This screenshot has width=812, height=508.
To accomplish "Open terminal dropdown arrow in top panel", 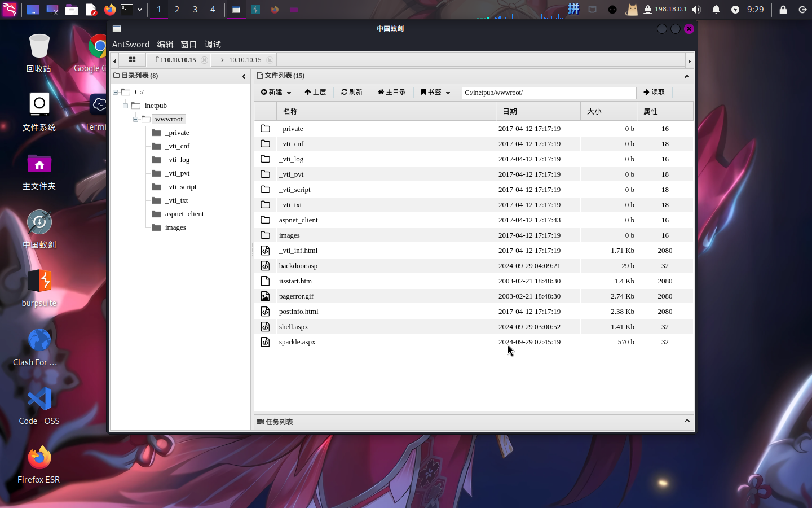I will pos(140,10).
